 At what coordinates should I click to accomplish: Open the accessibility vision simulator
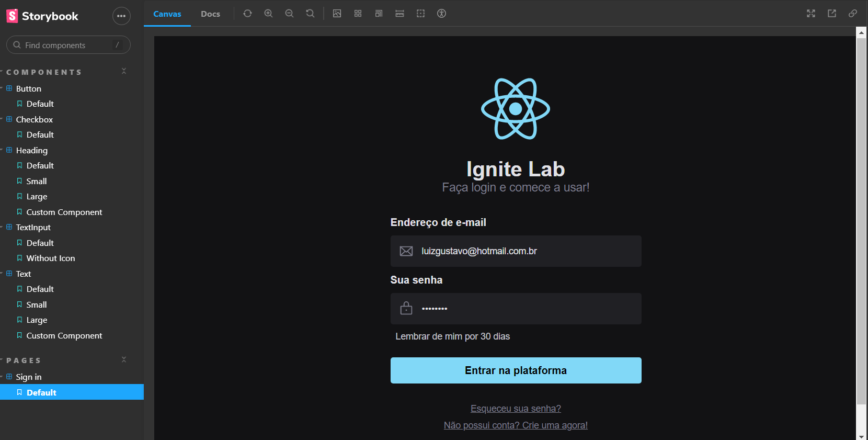pos(441,14)
